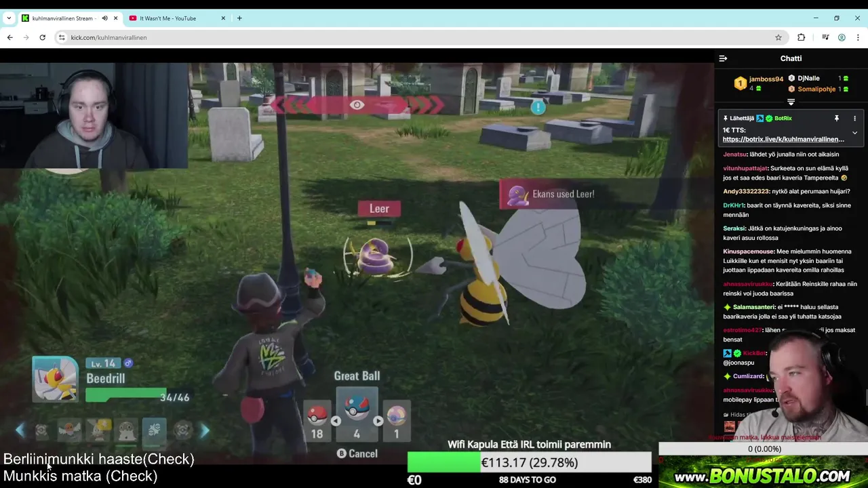The height and width of the screenshot is (488, 868).
Task: Click party scroll right arrow in game
Action: (x=205, y=430)
